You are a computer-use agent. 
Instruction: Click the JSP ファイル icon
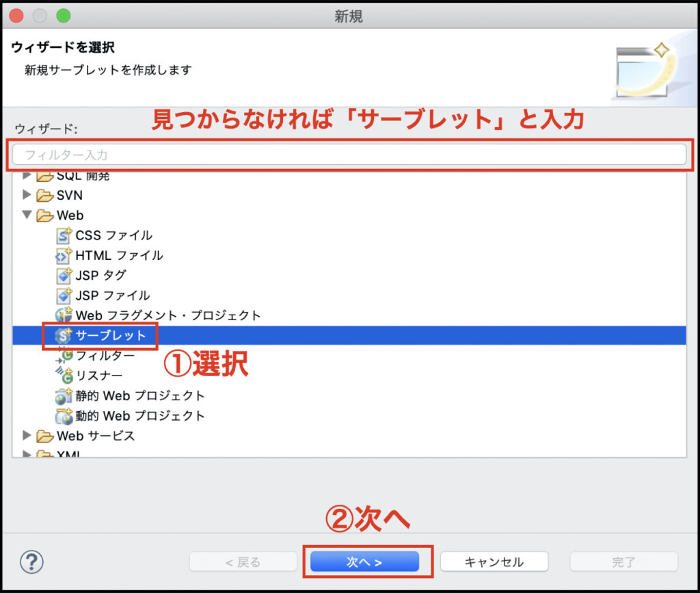pos(64,295)
